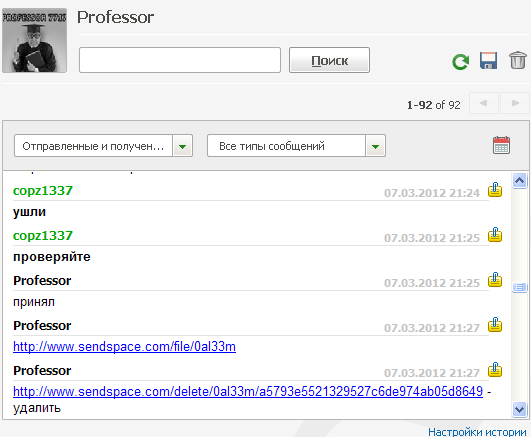The height and width of the screenshot is (437, 531).
Task: Click the '1-92 of 92' page counter
Action: (433, 105)
